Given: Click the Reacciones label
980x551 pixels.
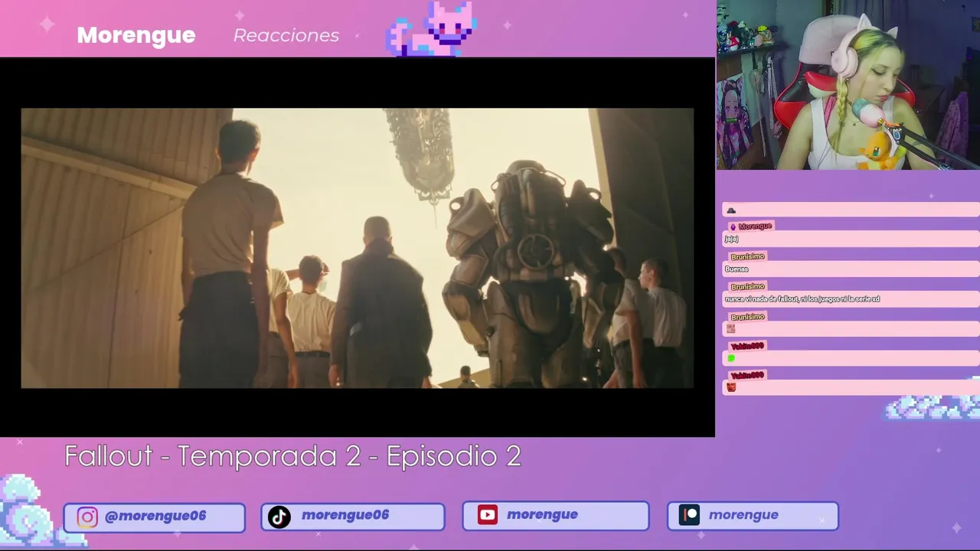Looking at the screenshot, I should coord(286,35).
